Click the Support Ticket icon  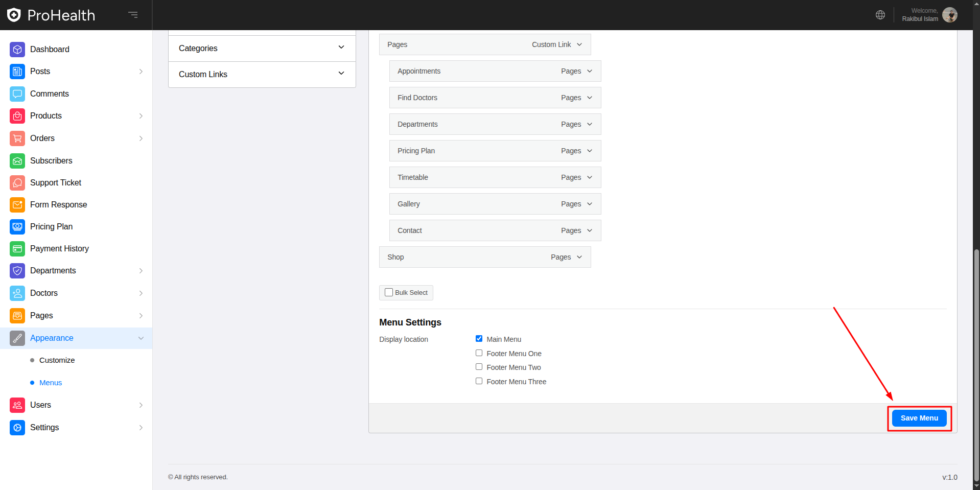[17, 183]
